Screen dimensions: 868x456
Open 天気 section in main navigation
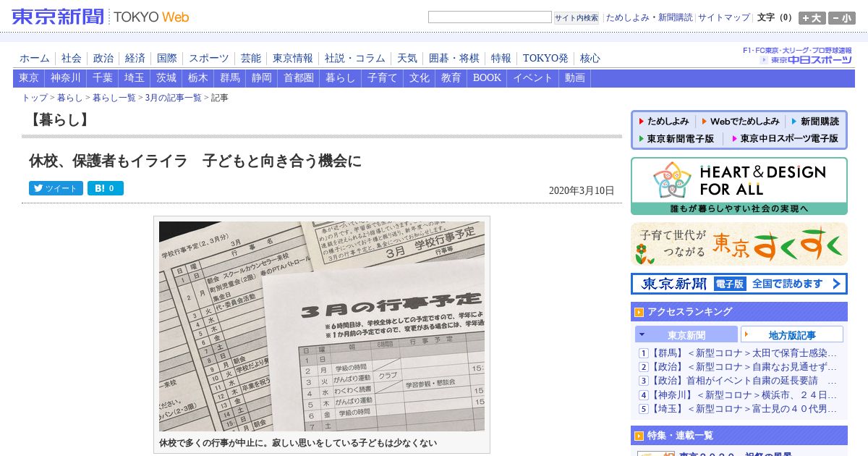pos(407,59)
